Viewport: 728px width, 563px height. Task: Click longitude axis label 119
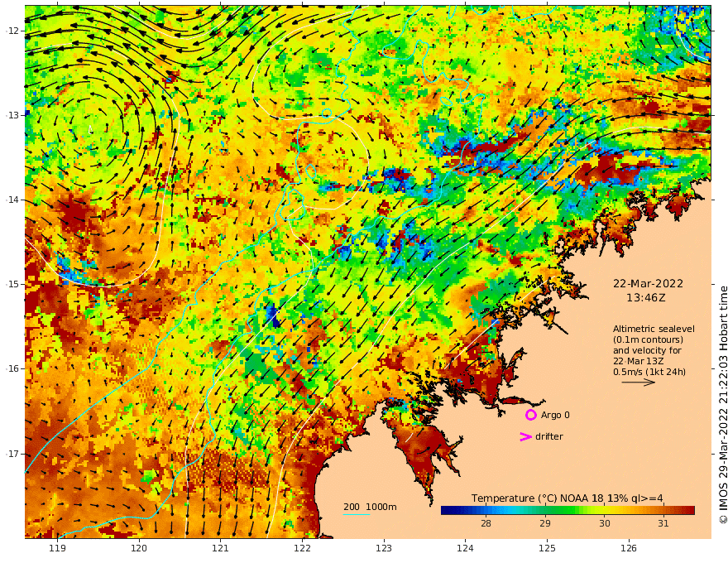point(58,548)
